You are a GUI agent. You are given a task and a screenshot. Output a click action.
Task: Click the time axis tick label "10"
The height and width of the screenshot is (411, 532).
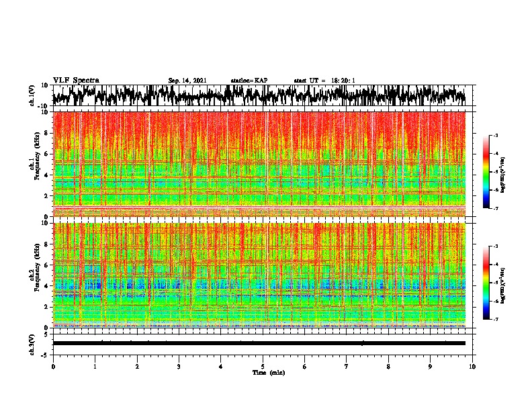coord(472,367)
